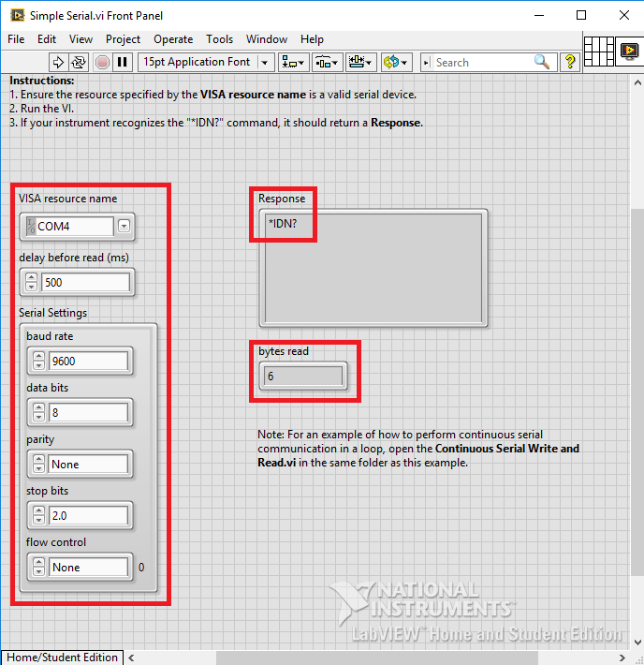Decrement the flow control setting
This screenshot has width=644, height=665.
[38, 571]
